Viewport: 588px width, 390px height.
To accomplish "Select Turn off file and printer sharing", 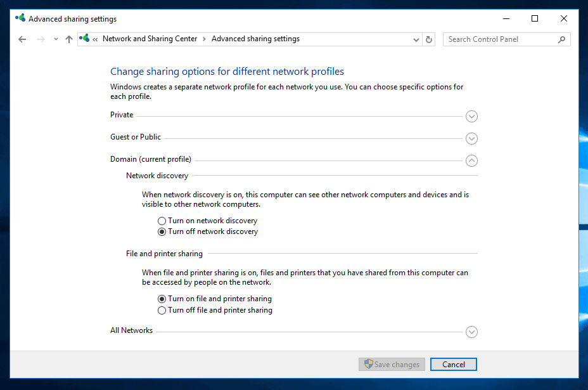I will point(162,310).
